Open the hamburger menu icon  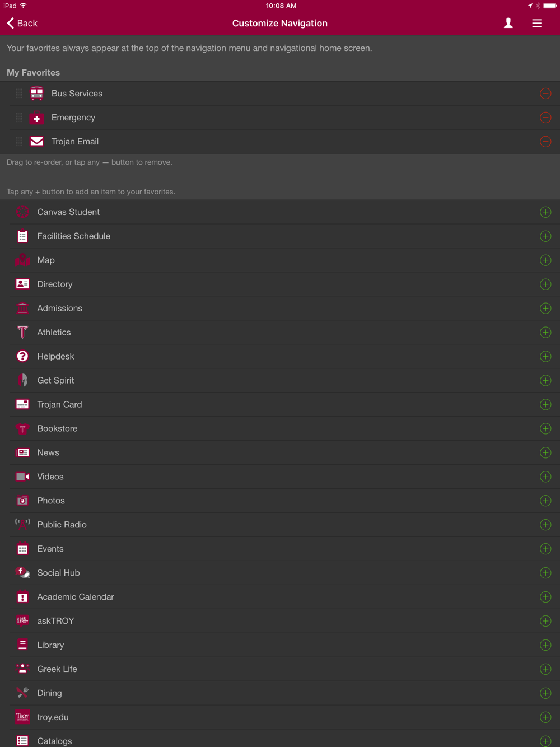(x=536, y=23)
